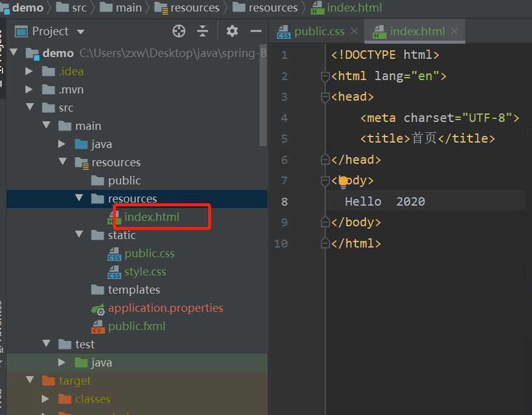The image size is (532, 415).
Task: Toggle fold marker at closing body line 9
Action: click(x=325, y=222)
